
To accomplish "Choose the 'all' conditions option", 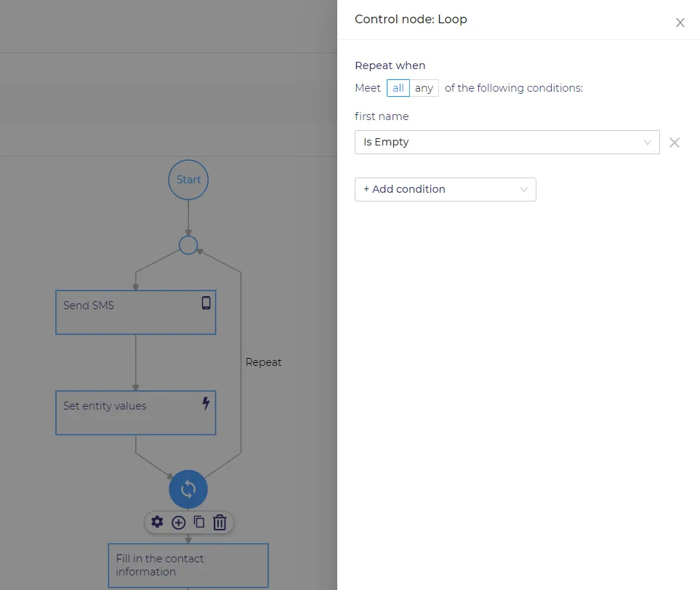I will click(x=398, y=88).
